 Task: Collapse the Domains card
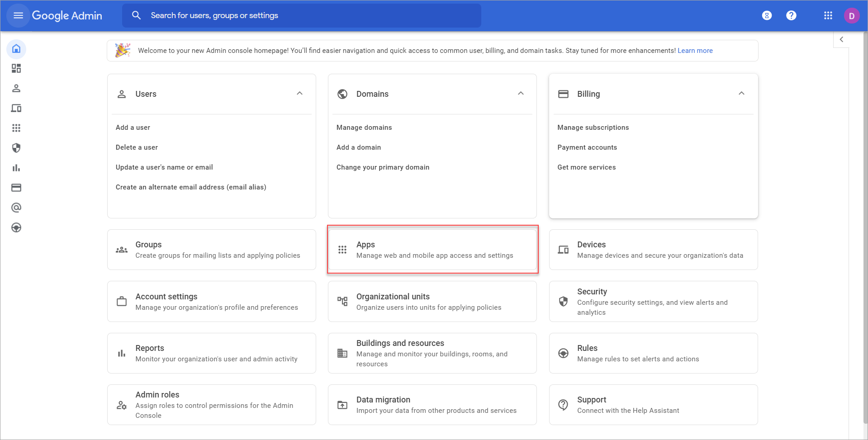click(521, 94)
